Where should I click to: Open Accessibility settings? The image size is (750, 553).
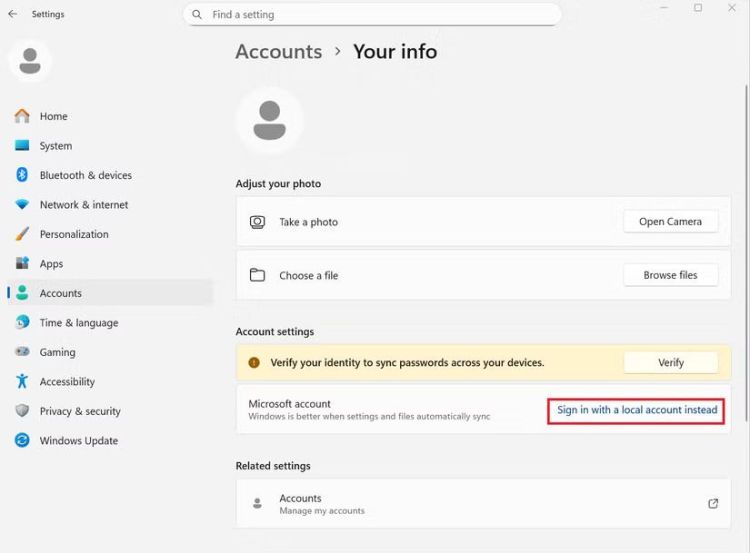tap(67, 382)
